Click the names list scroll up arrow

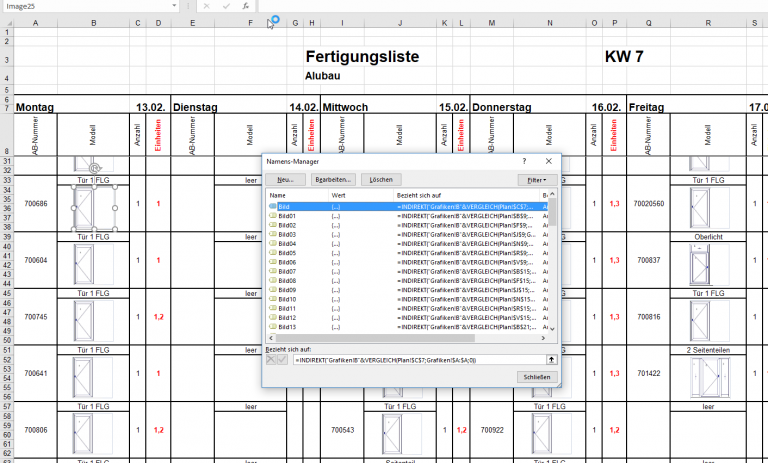[x=552, y=195]
